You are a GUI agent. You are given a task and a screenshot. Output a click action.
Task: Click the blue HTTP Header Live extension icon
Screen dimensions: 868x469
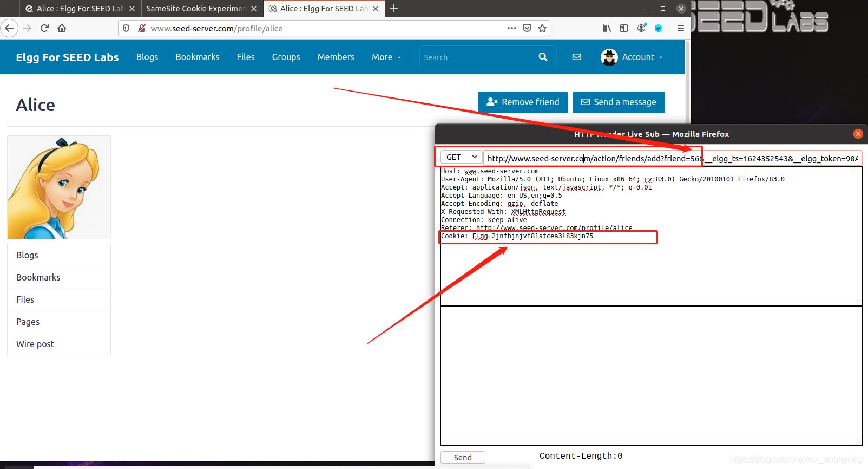[659, 28]
